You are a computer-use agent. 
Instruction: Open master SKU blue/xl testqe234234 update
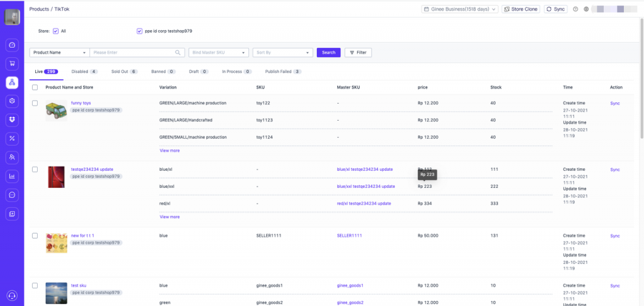[x=365, y=169]
